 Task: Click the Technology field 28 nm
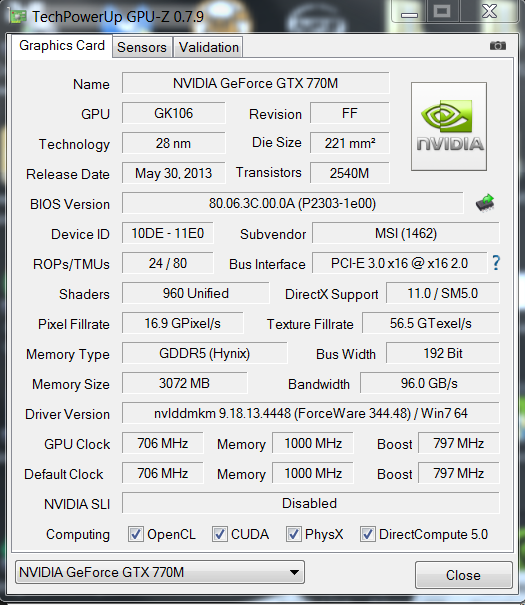point(174,143)
